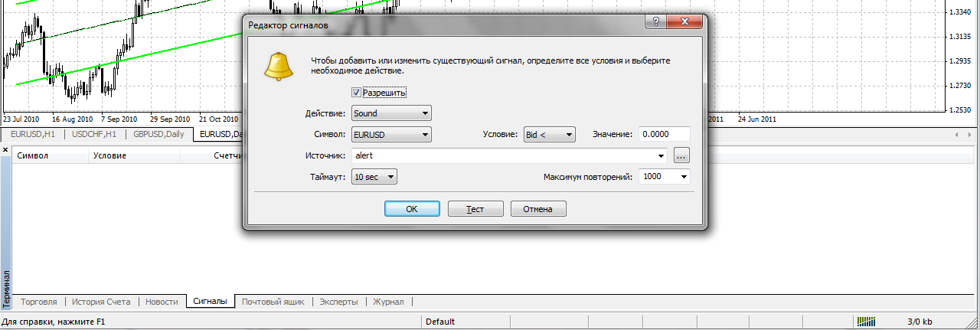Close the Редактор сигналов dialog

click(684, 22)
